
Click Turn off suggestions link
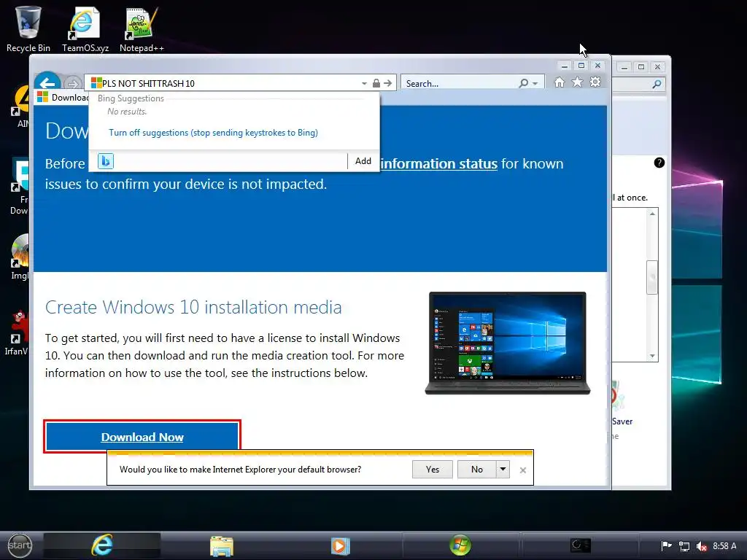[x=213, y=133]
